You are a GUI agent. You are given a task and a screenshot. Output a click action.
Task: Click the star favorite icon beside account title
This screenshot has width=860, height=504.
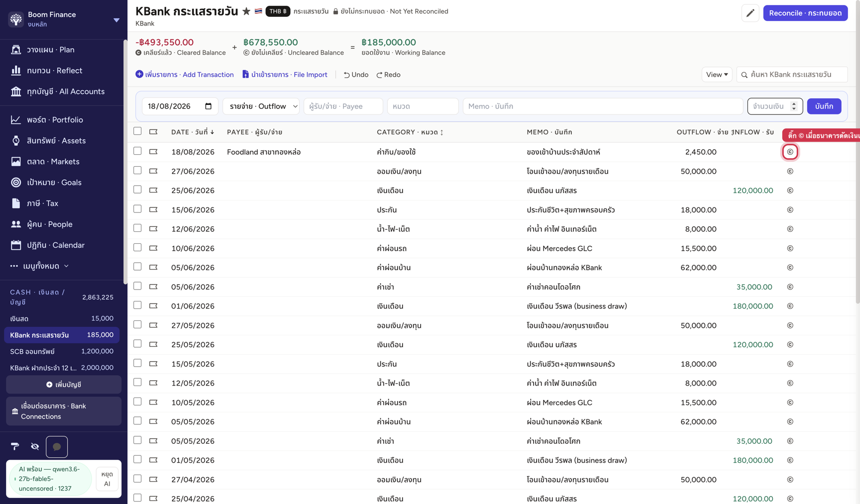click(246, 11)
